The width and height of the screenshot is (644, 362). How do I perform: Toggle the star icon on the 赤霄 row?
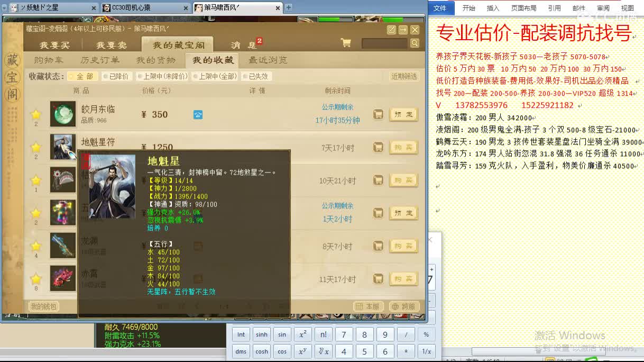click(36, 278)
